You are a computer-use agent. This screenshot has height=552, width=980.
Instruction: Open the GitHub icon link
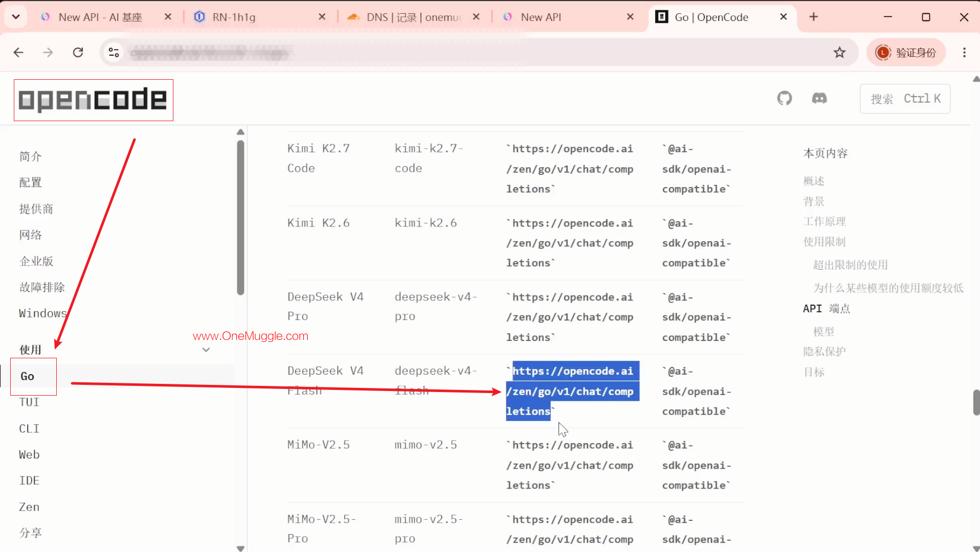point(784,98)
